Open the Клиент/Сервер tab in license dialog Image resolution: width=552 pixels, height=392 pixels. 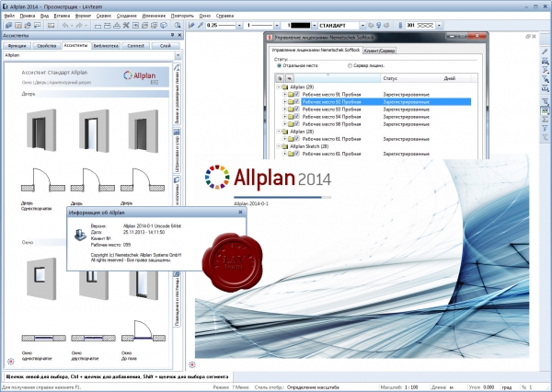pyautogui.click(x=379, y=51)
